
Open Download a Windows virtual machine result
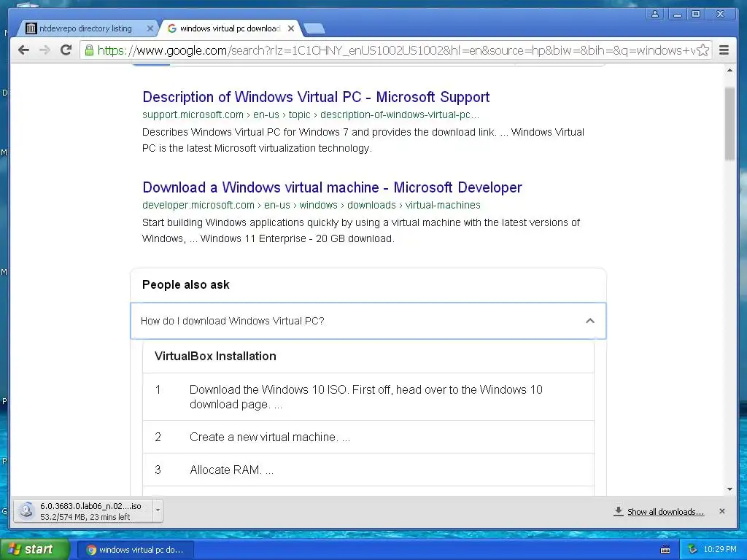pos(332,187)
